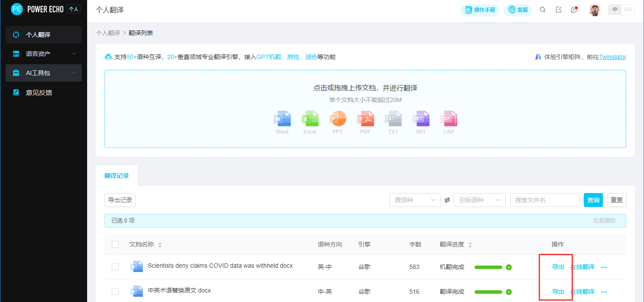Open more actions for the Scientists document

604,267
